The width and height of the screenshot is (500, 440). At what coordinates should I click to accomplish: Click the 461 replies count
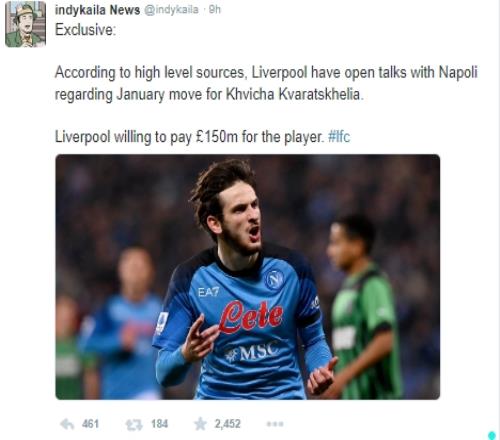coord(90,424)
